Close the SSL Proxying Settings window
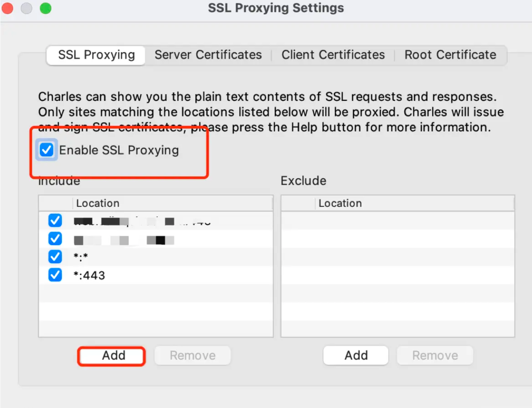This screenshot has width=532, height=408. point(7,8)
